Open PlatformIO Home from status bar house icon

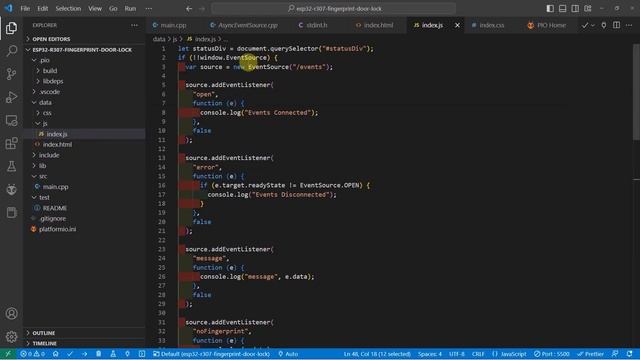tap(56, 354)
